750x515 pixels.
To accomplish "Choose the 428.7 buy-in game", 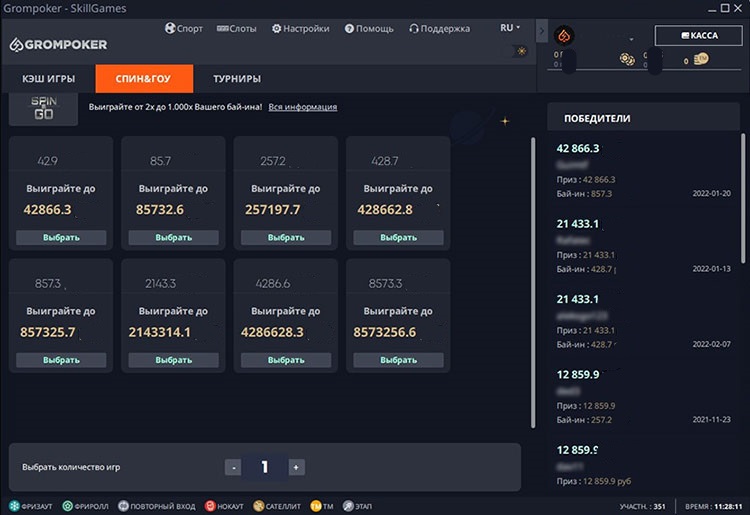I will 398,238.
